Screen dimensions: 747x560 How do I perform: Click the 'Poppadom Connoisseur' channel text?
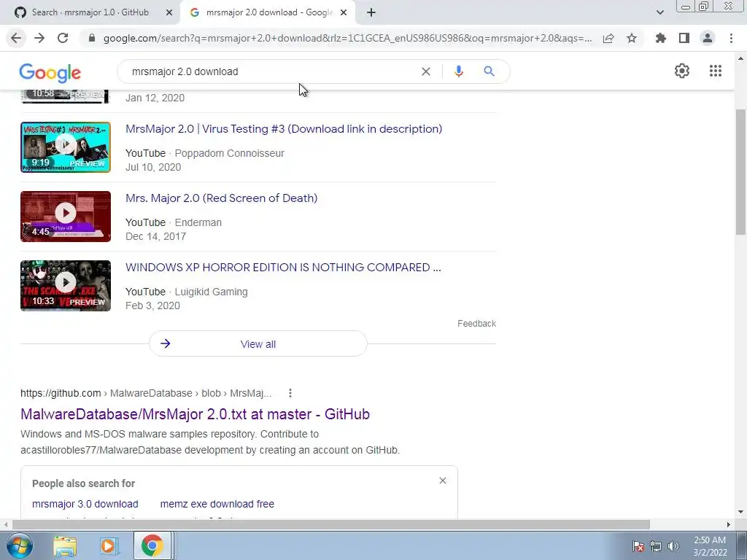click(x=230, y=153)
